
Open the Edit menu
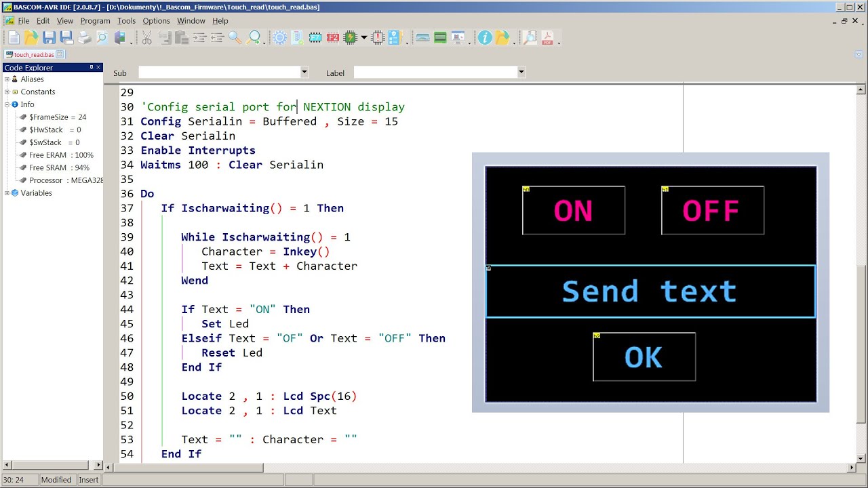point(43,21)
